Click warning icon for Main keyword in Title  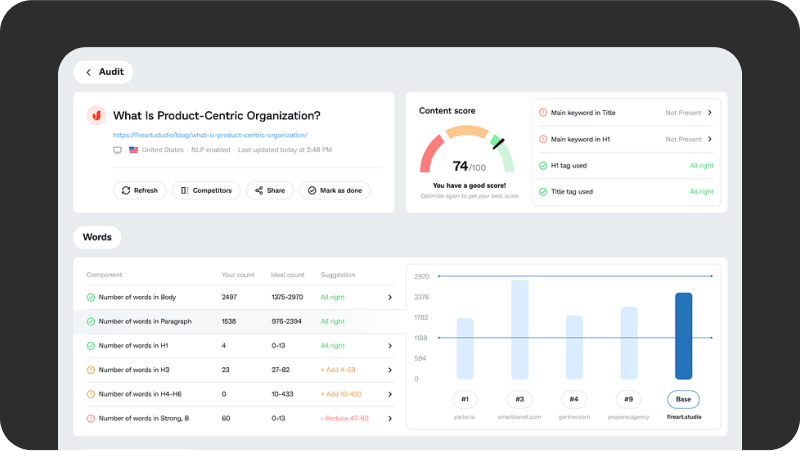(543, 113)
